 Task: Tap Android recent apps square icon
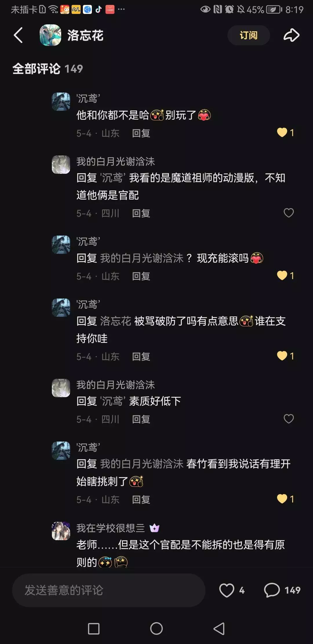pyautogui.click(x=94, y=629)
